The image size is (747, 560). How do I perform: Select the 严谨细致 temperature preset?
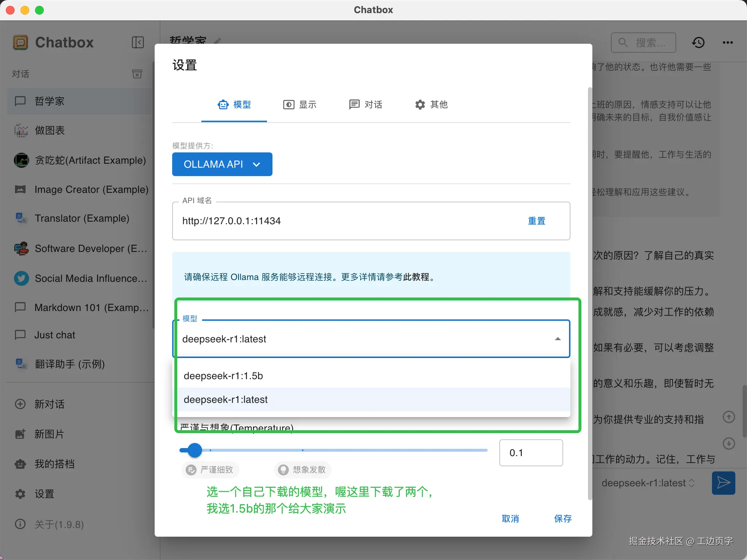tap(210, 470)
